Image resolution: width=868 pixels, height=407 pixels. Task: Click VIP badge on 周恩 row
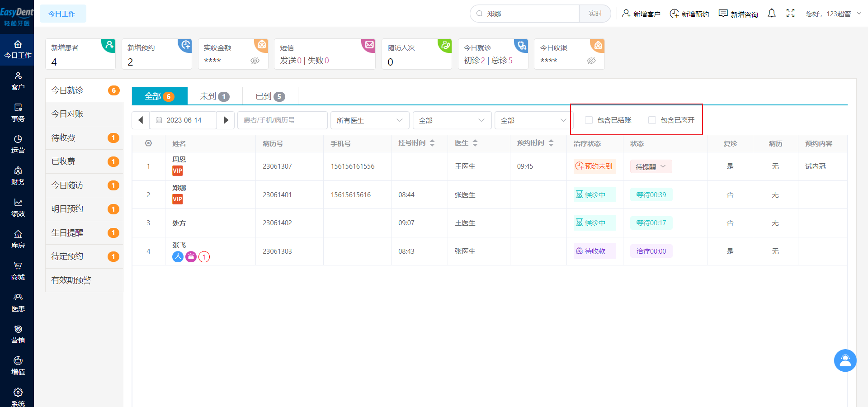point(177,171)
